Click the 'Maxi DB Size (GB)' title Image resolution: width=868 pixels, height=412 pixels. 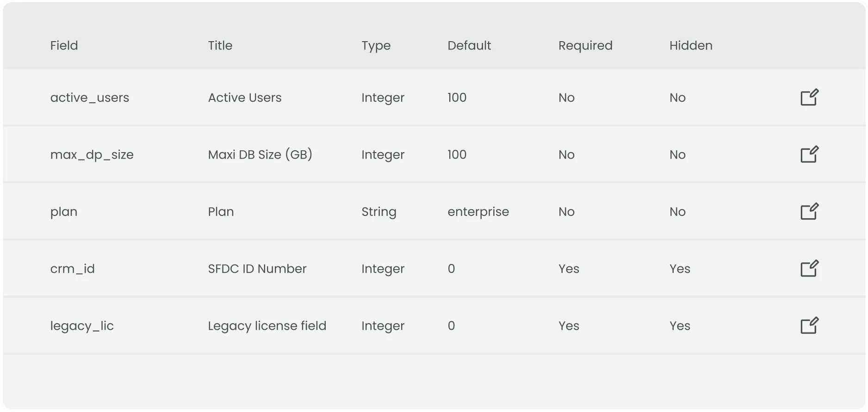point(260,154)
